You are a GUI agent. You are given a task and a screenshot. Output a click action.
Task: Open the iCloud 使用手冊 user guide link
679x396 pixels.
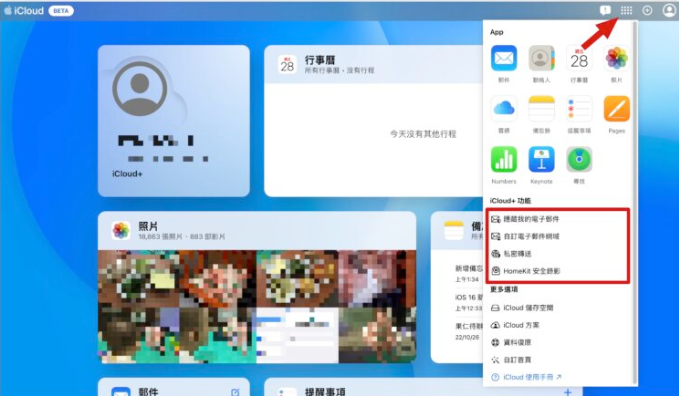[527, 377]
